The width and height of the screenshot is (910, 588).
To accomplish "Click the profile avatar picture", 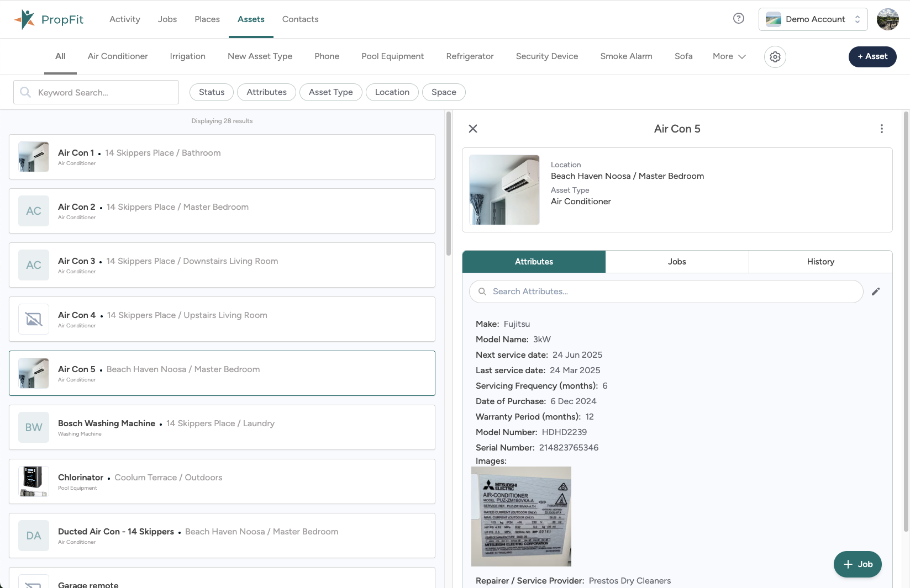I will 887,19.
